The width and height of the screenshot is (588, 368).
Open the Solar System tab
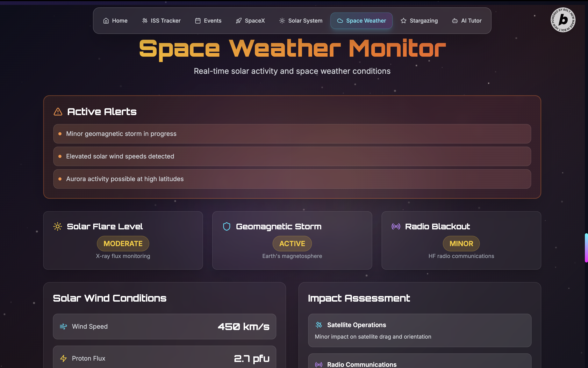pos(301,21)
